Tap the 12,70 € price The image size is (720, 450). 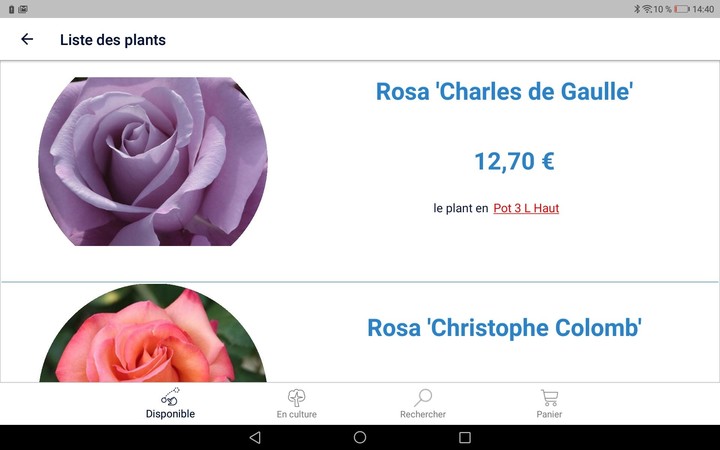(514, 161)
